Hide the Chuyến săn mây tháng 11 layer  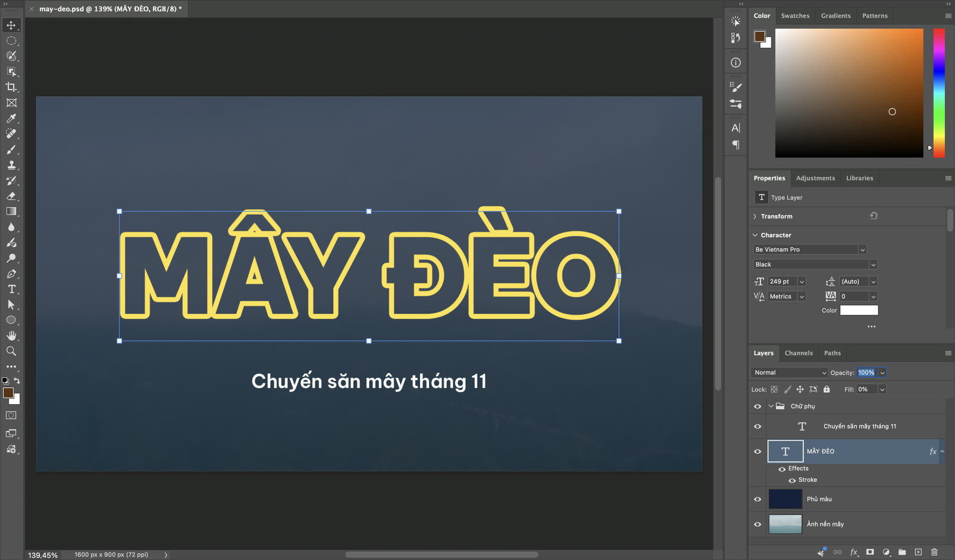pyautogui.click(x=758, y=426)
